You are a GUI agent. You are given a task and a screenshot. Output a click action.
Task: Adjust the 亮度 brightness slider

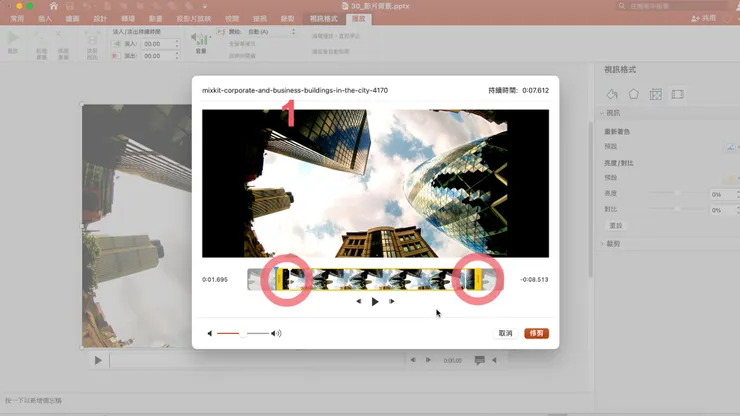pyautogui.click(x=677, y=194)
